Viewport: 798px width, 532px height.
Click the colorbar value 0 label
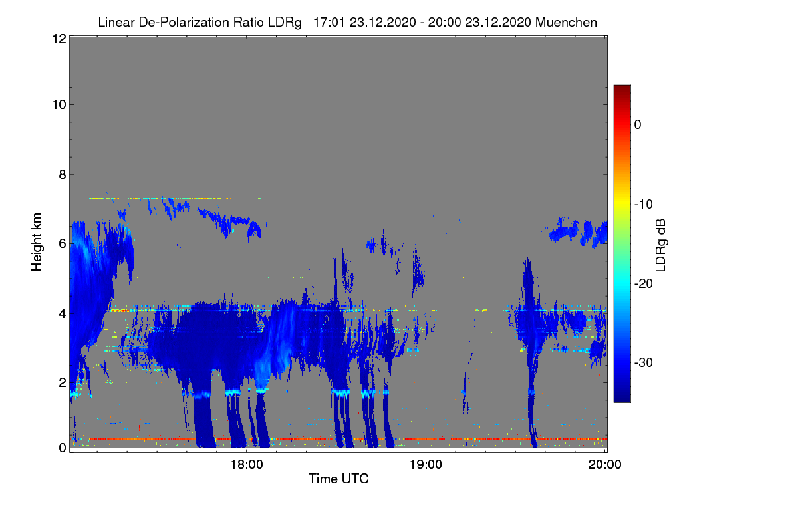coord(638,124)
